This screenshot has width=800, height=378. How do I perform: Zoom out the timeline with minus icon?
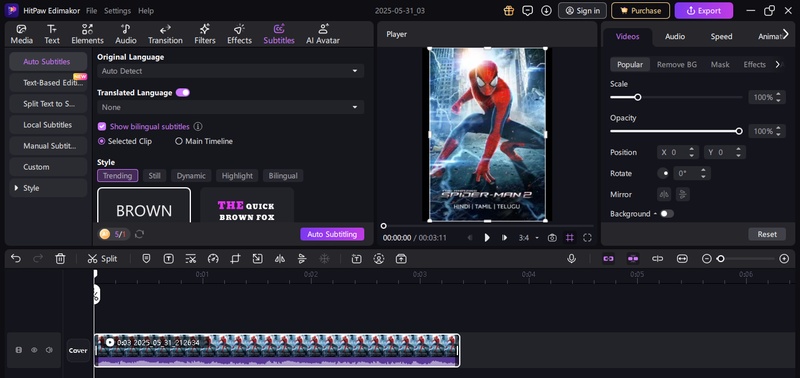tap(707, 259)
